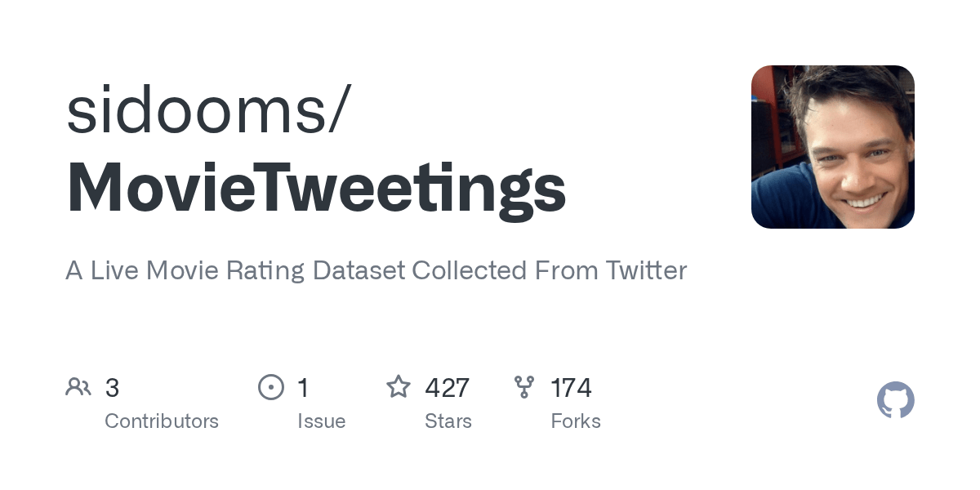Open the MovieTweetings repository title
Viewport: 980px width, 490px height.
(x=316, y=188)
